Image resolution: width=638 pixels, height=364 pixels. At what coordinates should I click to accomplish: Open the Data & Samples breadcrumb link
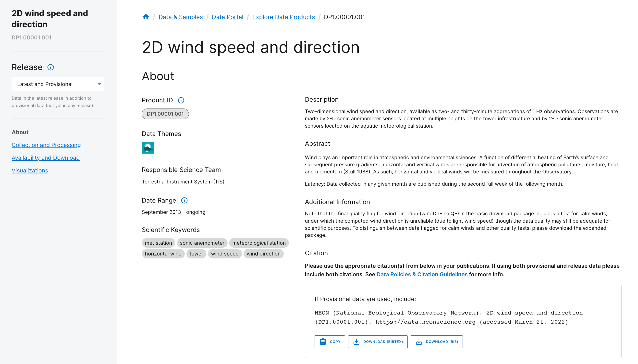tap(181, 17)
